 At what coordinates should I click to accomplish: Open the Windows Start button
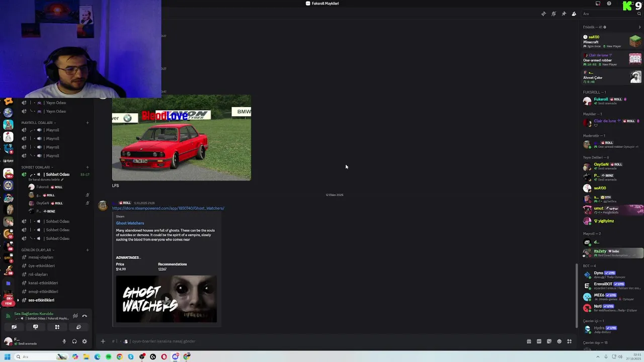(7, 357)
